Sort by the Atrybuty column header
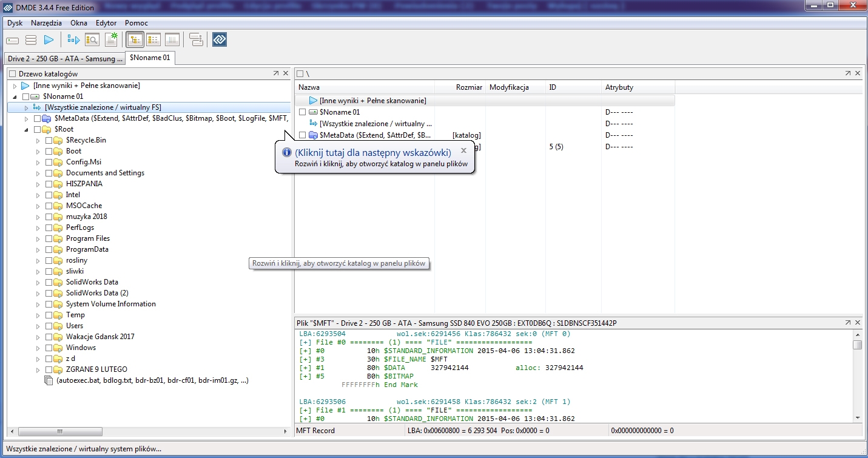Viewport: 868px width, 458px height. click(638, 87)
